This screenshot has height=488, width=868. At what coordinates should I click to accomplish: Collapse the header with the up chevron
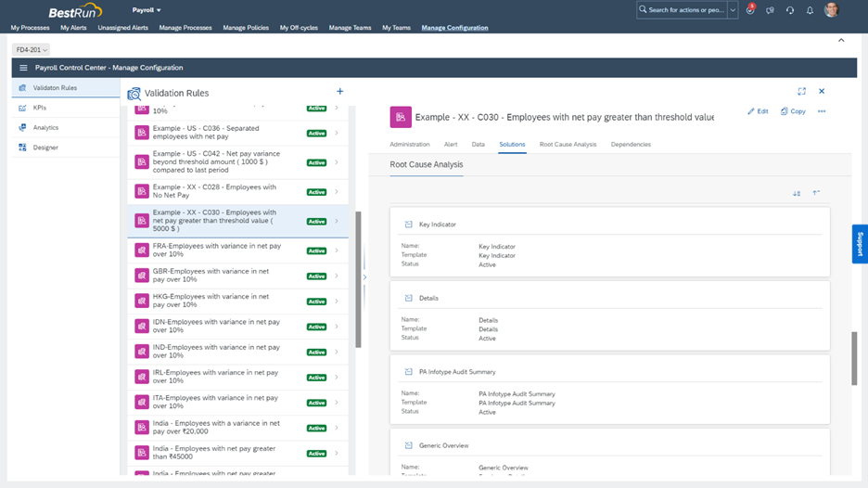pos(841,41)
